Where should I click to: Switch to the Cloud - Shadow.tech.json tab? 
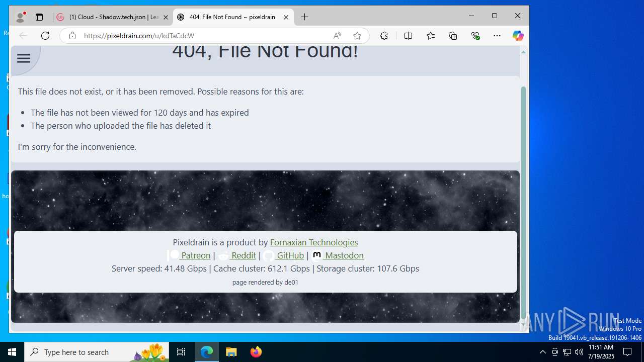(x=113, y=17)
